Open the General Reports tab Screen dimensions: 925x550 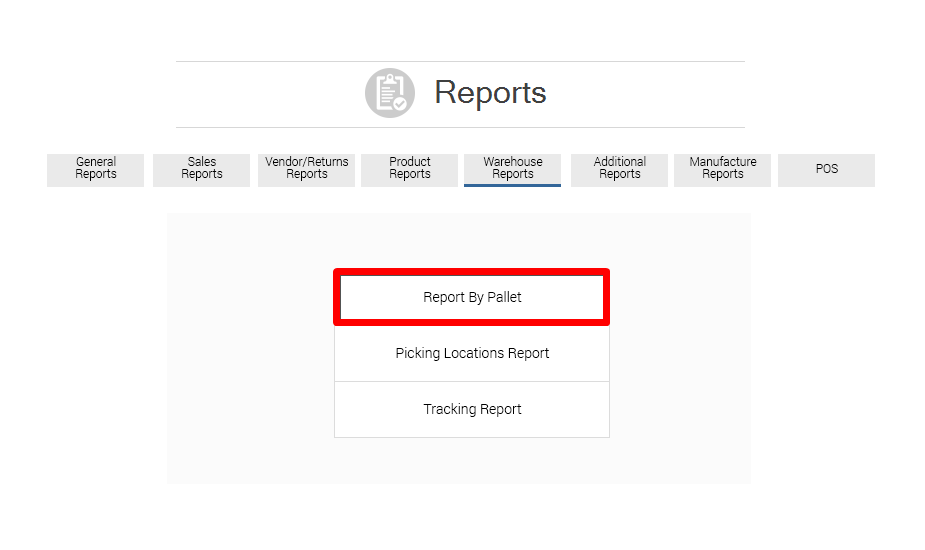pos(96,168)
